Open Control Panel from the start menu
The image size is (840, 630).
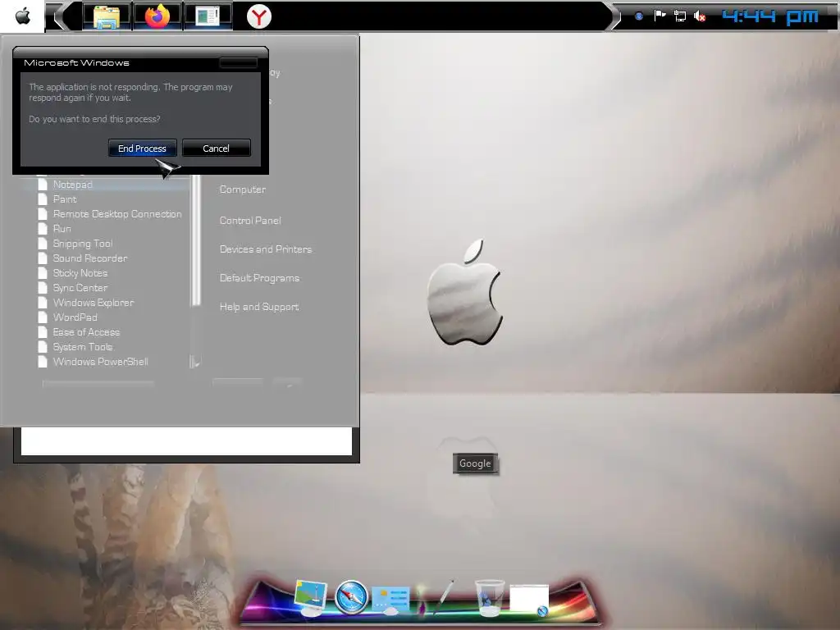(x=250, y=220)
